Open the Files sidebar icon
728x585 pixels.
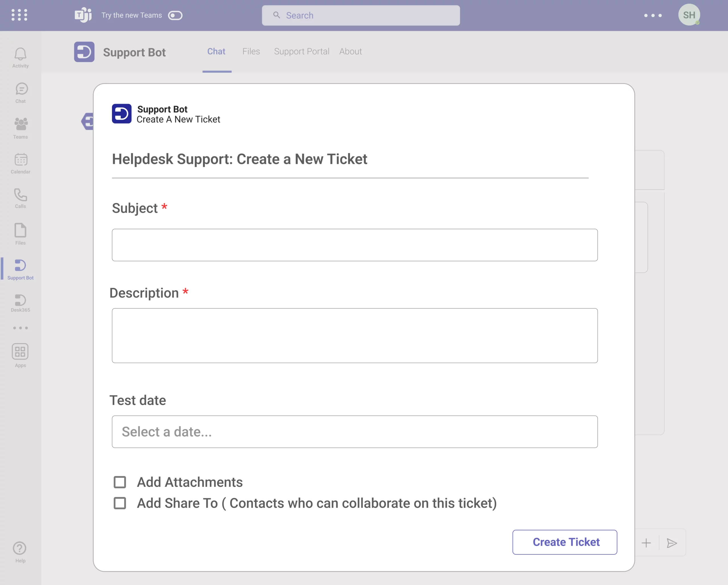tap(20, 234)
